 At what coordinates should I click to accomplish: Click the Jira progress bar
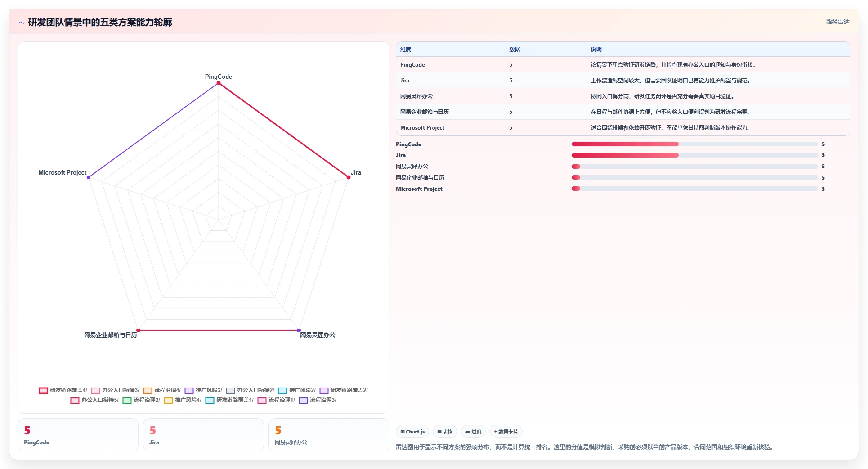coord(694,155)
